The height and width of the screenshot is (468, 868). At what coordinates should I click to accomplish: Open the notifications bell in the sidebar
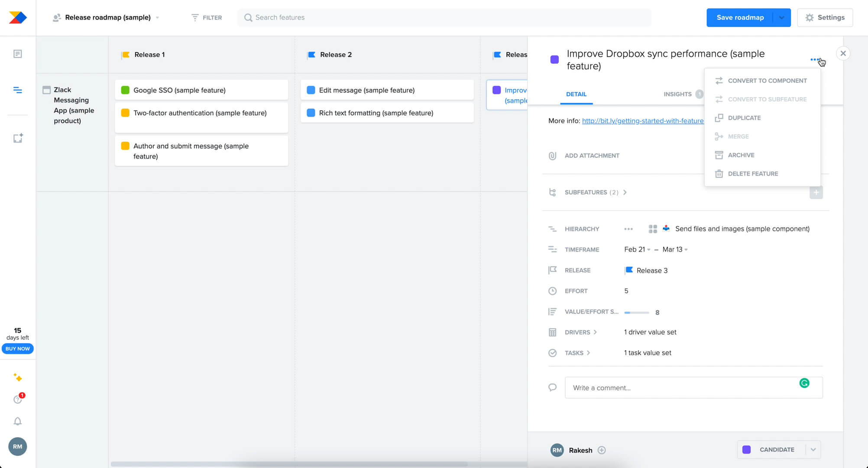(x=17, y=421)
